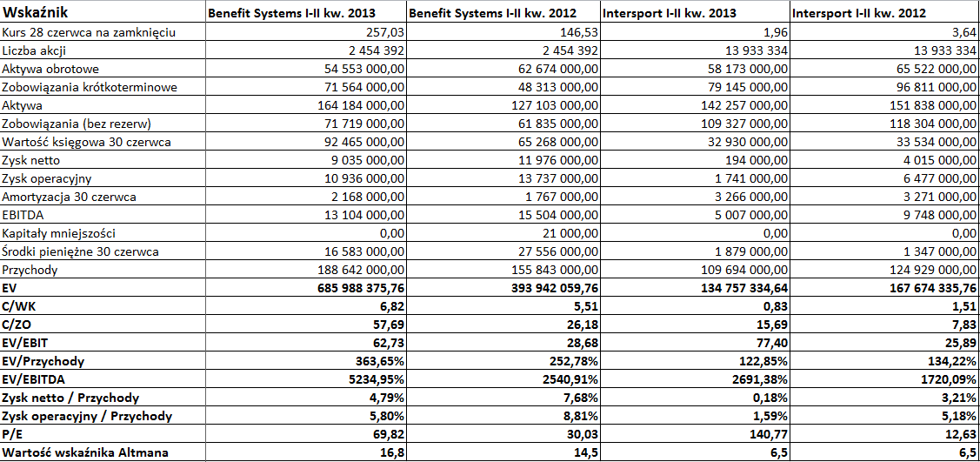
Task: Select the cell 0,18%
Action: [x=694, y=398]
